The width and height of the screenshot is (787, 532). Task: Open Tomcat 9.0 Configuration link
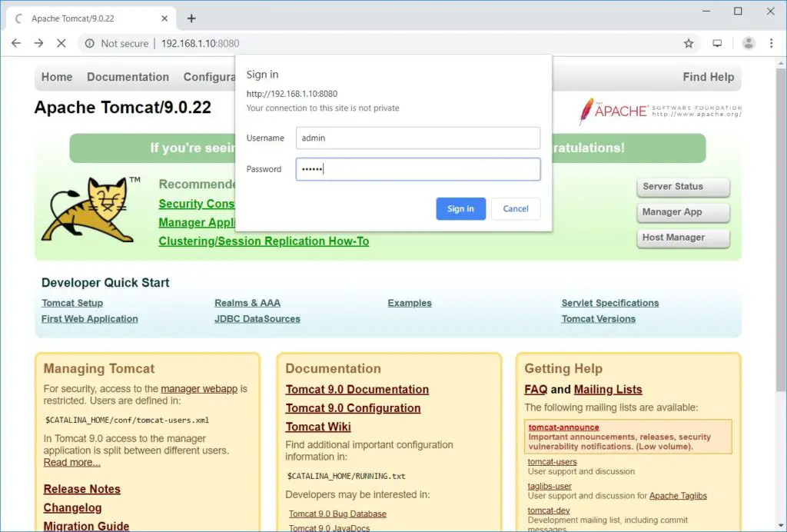[353, 408]
